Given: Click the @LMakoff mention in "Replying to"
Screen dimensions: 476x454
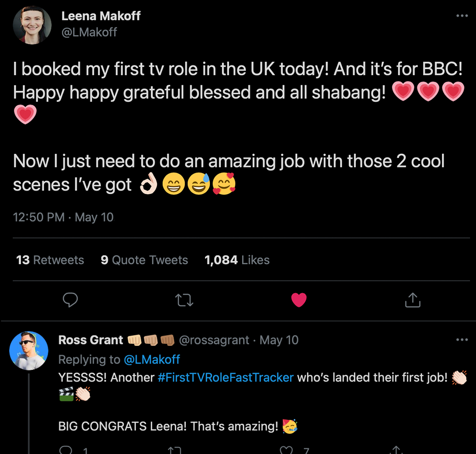Looking at the screenshot, I should [x=151, y=359].
